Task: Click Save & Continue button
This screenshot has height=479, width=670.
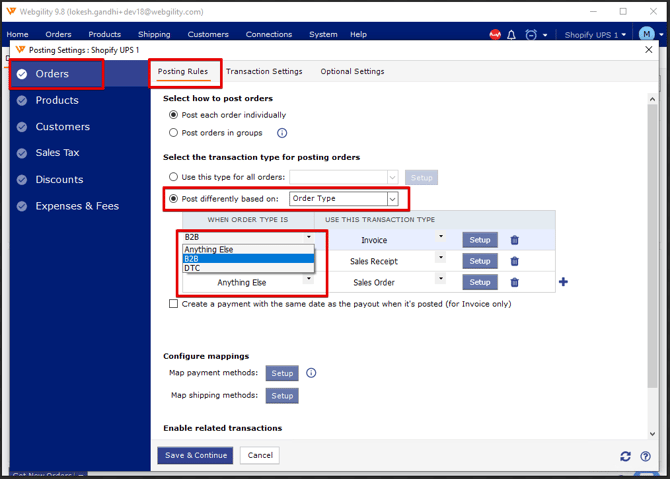Action: tap(195, 455)
